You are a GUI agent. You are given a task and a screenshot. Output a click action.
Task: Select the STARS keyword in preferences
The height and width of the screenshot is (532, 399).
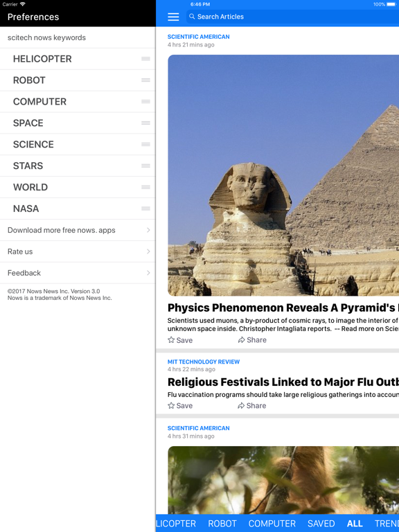coord(28,166)
